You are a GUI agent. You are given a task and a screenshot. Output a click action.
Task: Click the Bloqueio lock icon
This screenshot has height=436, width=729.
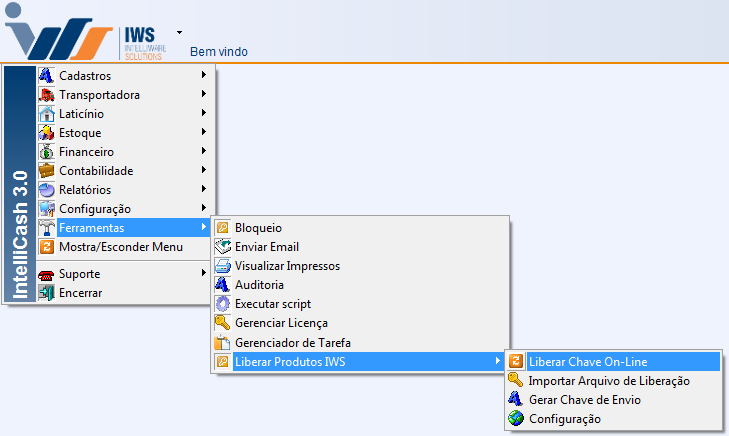point(223,228)
